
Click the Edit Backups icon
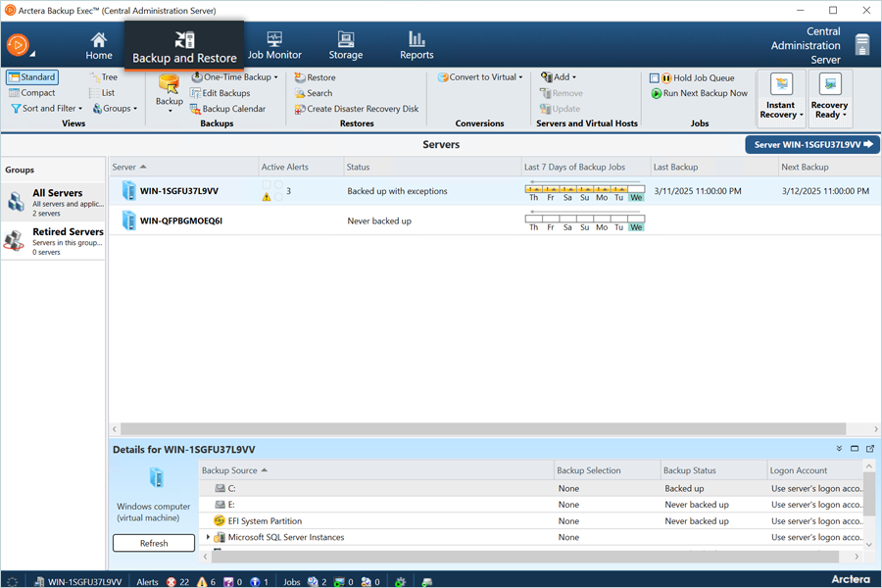click(x=195, y=93)
